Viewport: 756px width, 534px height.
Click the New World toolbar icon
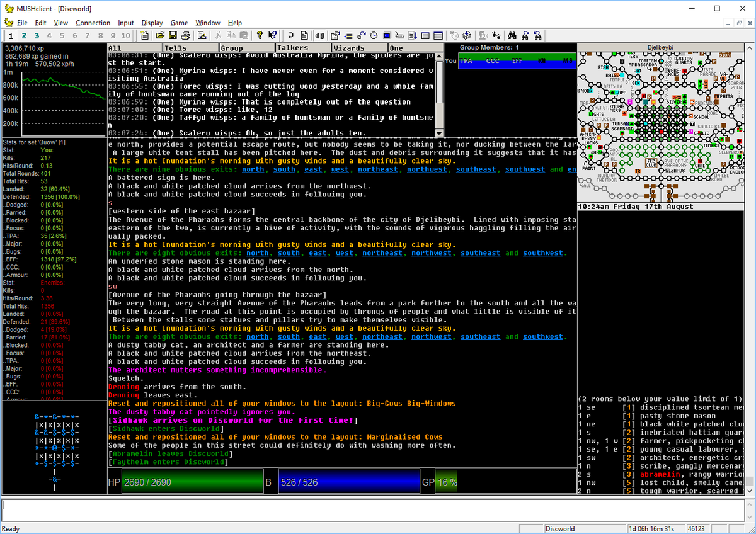point(144,35)
